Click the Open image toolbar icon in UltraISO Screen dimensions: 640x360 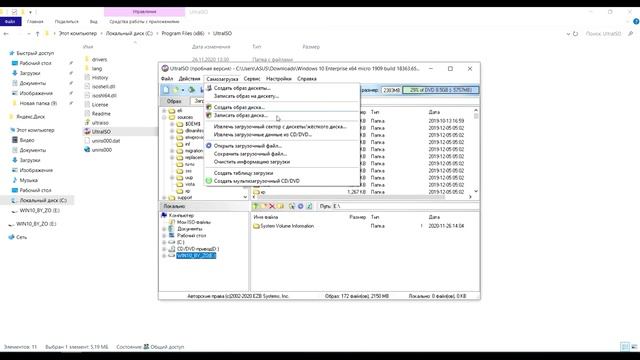tap(176, 90)
